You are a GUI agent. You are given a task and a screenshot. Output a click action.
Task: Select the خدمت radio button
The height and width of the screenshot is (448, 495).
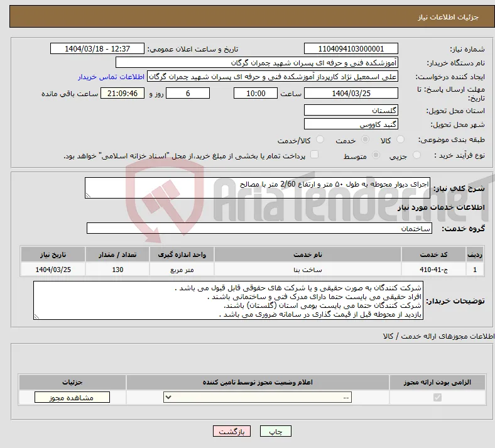point(365,139)
